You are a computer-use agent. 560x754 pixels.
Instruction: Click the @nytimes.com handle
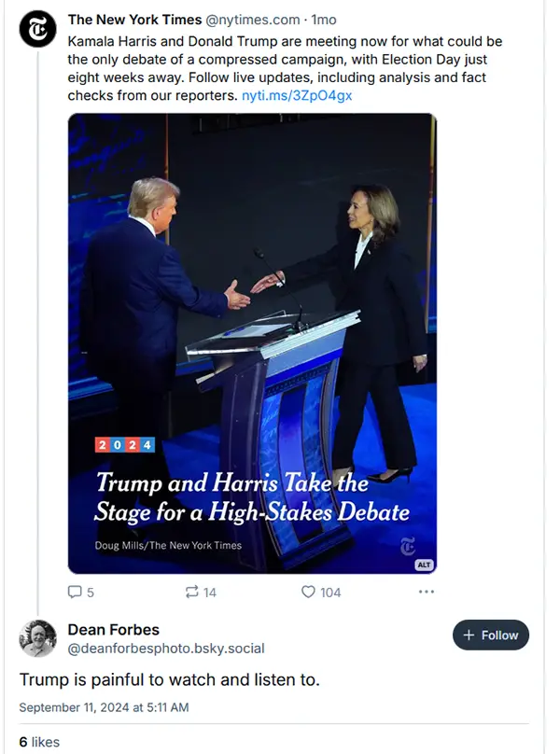click(x=253, y=20)
